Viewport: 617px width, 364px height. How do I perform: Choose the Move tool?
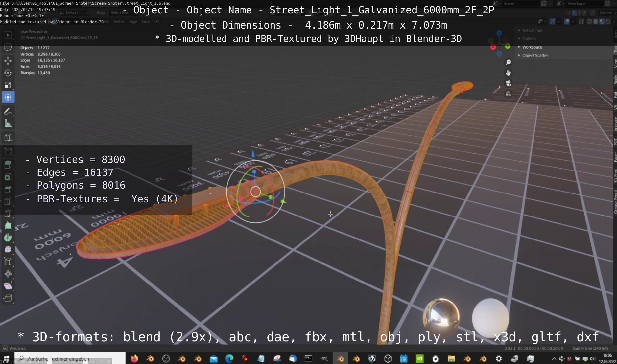point(8,61)
